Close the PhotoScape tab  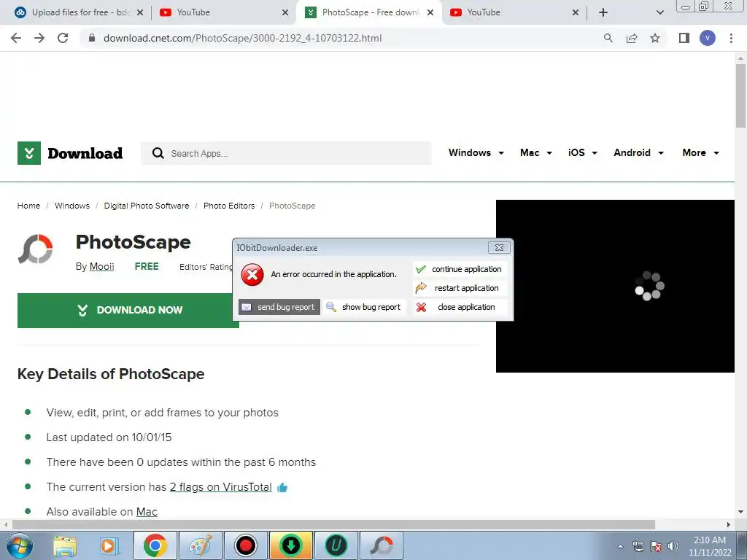point(430,12)
